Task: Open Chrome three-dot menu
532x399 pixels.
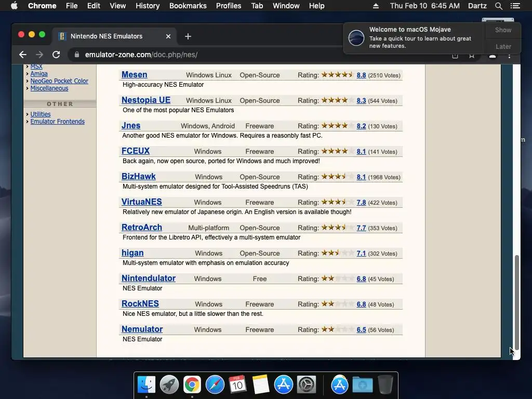Action: [x=509, y=56]
